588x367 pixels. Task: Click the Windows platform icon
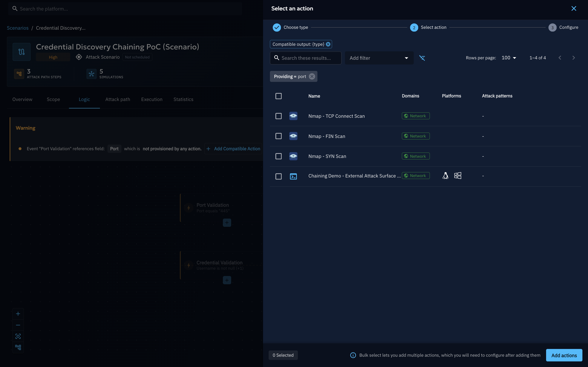coord(458,176)
